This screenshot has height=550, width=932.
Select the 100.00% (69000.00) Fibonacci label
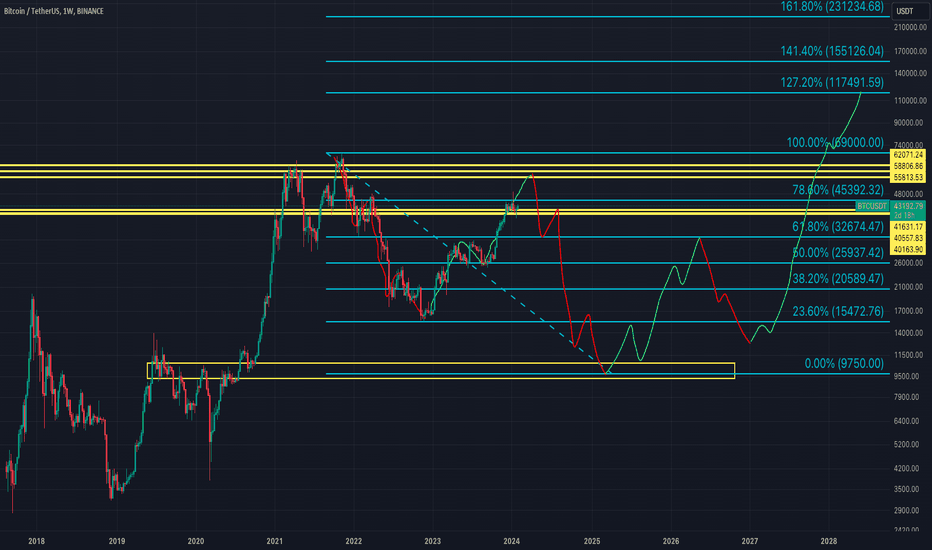(x=835, y=143)
